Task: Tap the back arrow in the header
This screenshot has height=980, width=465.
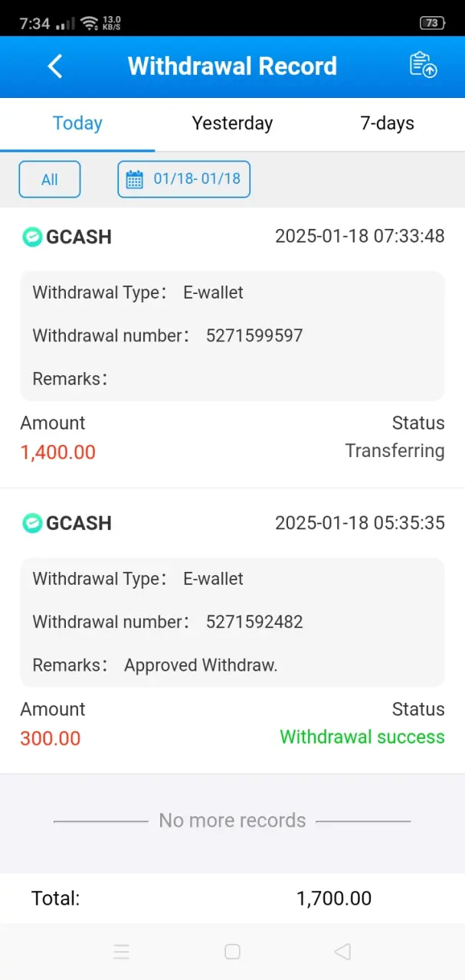Action: [55, 66]
